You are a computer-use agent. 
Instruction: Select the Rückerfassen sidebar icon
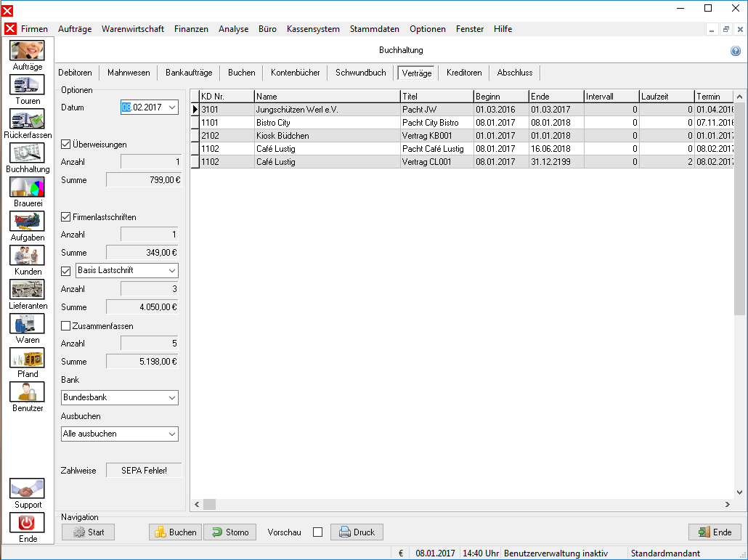(27, 119)
